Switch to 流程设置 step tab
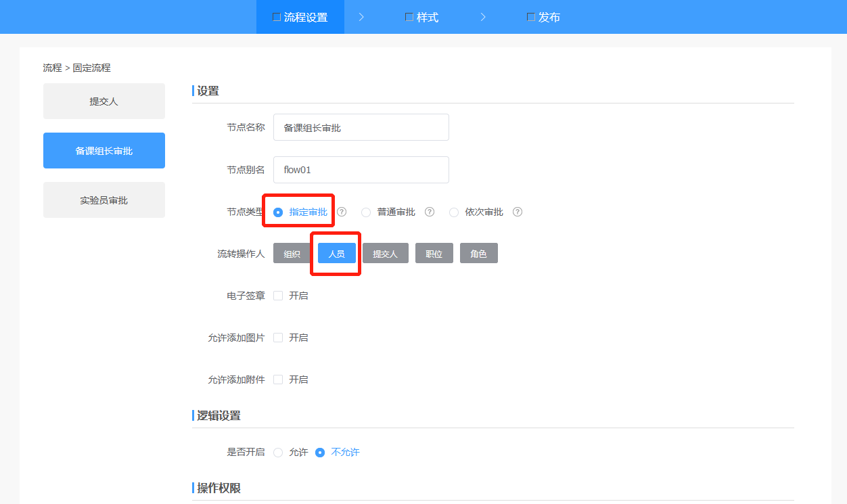 300,17
